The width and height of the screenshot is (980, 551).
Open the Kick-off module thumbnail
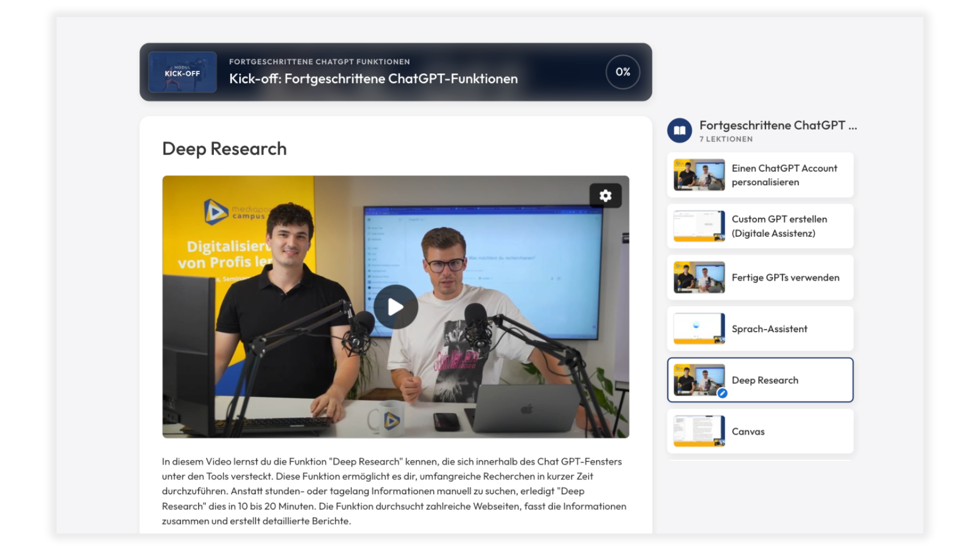[182, 72]
